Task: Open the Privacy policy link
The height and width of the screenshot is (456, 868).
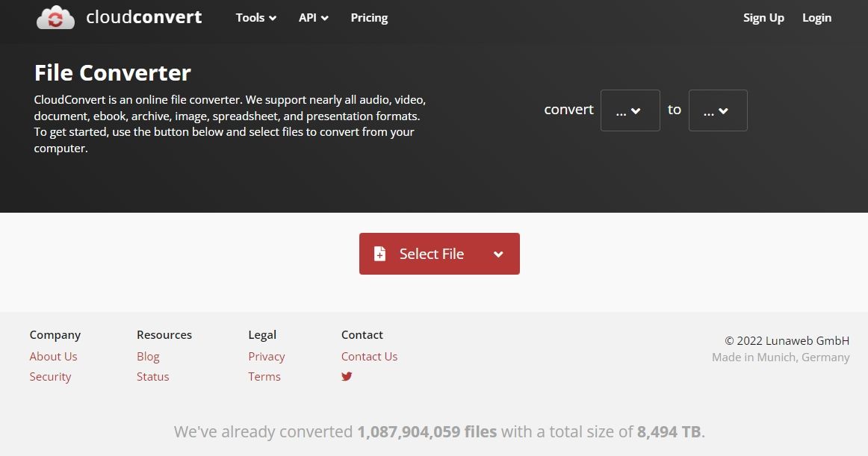Action: pyautogui.click(x=266, y=357)
